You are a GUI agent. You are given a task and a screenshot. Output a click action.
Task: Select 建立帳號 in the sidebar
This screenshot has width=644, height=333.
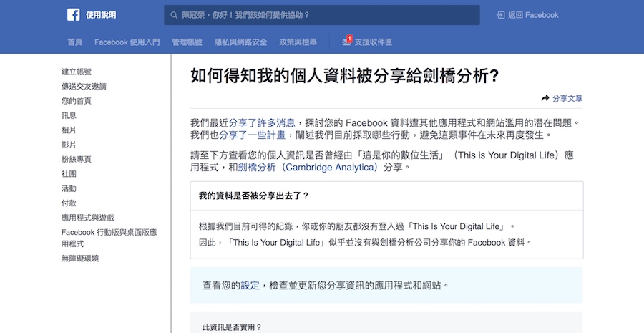click(77, 72)
